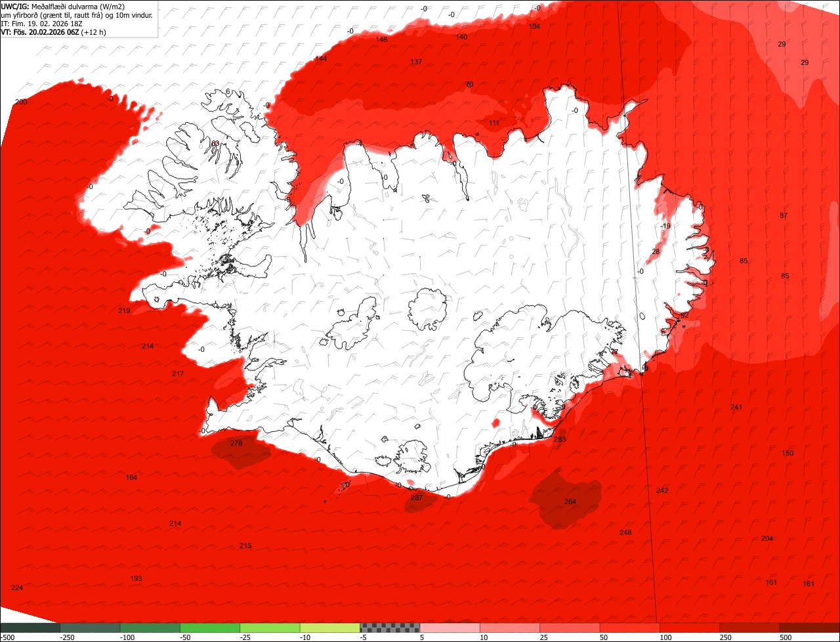
Task: Click the flux value '134' on the map
Action: pyautogui.click(x=534, y=26)
